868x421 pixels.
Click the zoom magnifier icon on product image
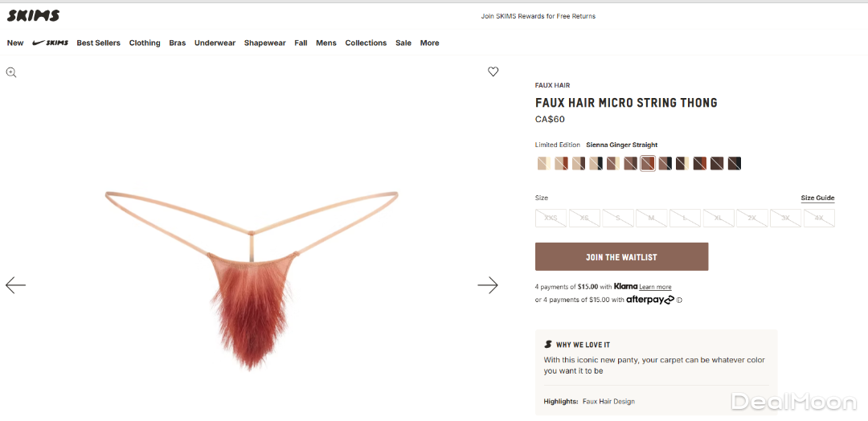(x=11, y=72)
